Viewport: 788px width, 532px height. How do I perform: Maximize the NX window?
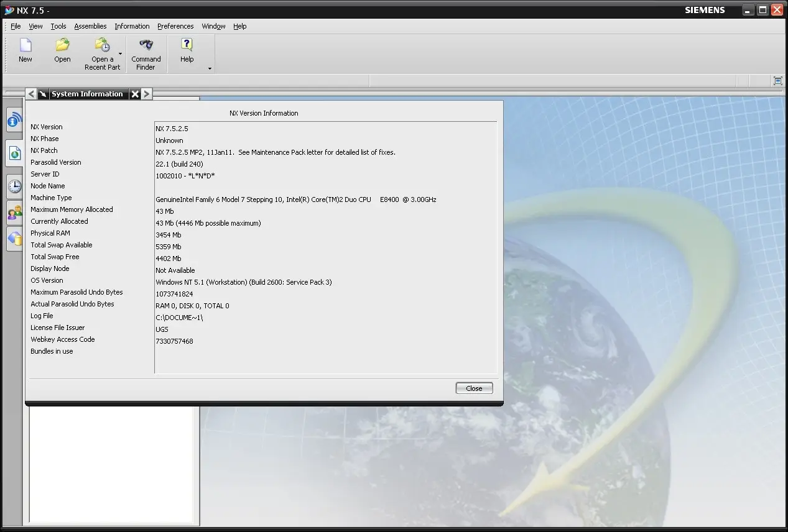click(x=763, y=10)
